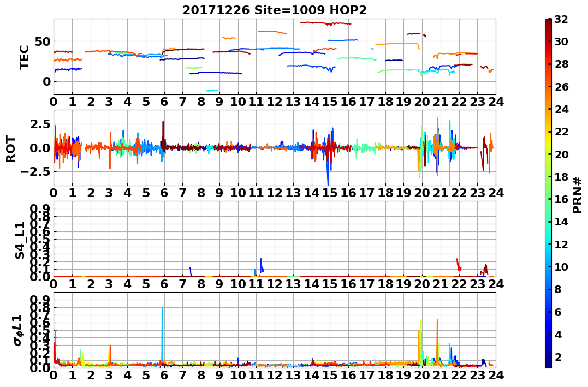Click the 'ROT' y-axis label

point(11,148)
